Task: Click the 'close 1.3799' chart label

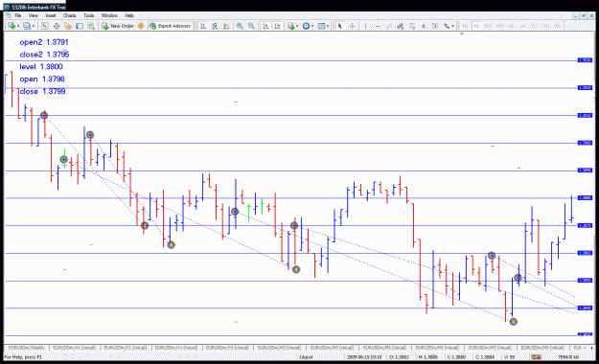Action: (x=42, y=91)
